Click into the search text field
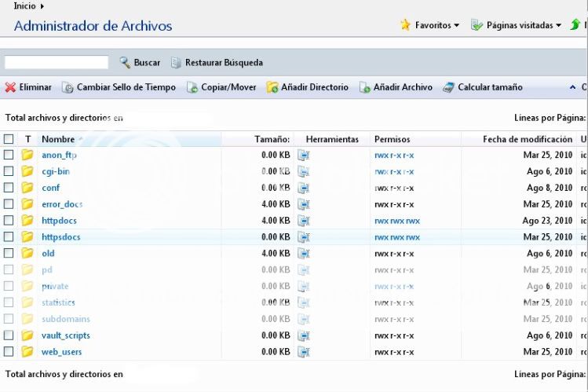 point(57,62)
